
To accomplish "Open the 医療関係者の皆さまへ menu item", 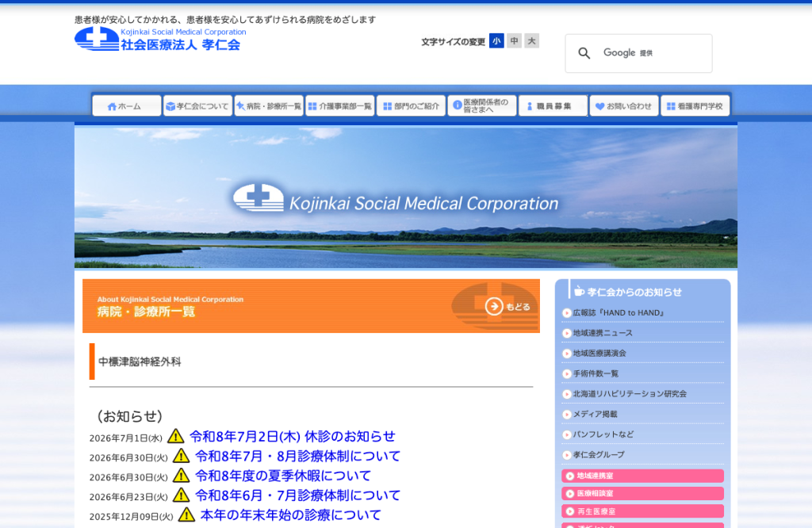I will click(482, 105).
